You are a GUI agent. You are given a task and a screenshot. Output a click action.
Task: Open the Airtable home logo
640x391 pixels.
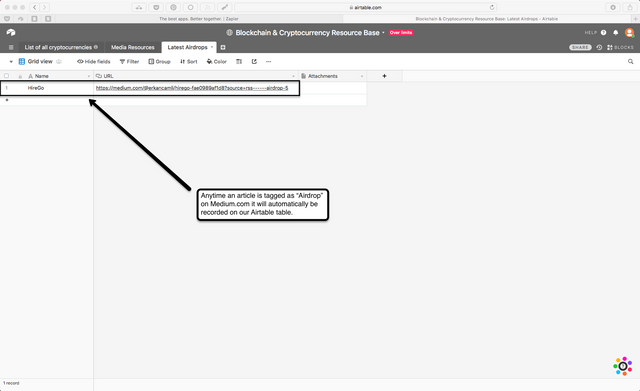11,33
